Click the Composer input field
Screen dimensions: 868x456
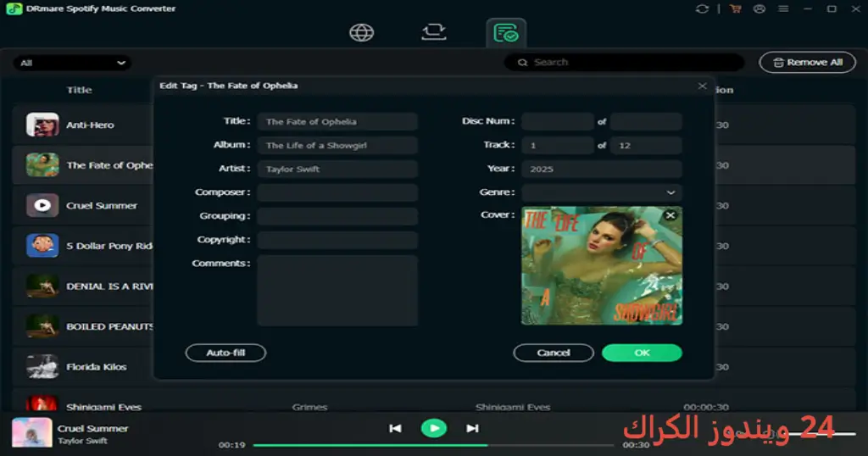(337, 192)
